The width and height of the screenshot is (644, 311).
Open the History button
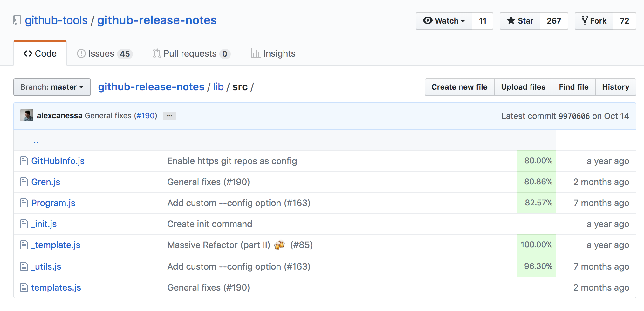(x=615, y=87)
